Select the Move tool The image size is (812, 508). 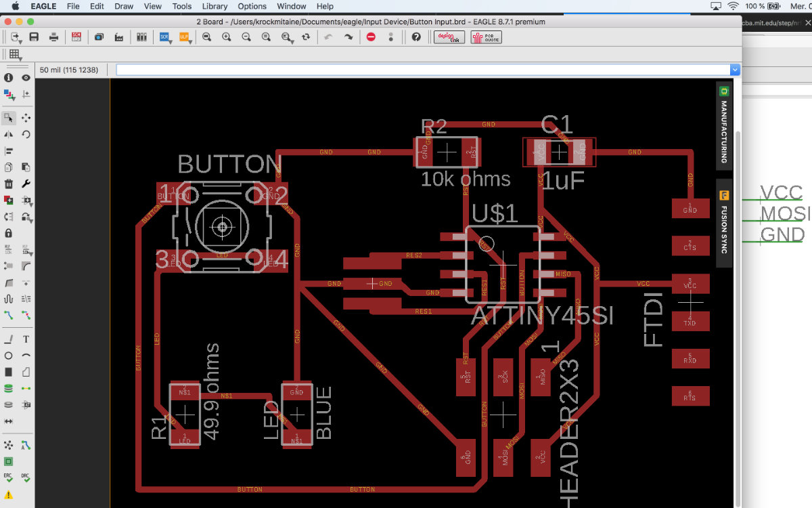click(x=26, y=118)
